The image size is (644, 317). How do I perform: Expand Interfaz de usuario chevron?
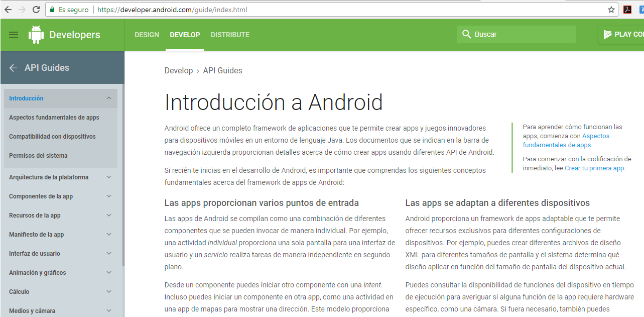coord(109,253)
